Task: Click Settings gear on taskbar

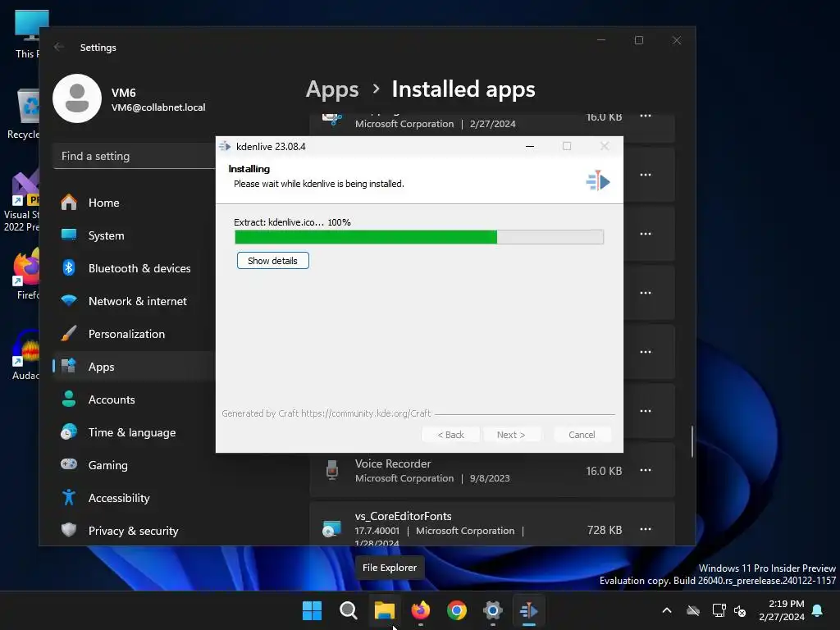Action: 493,610
